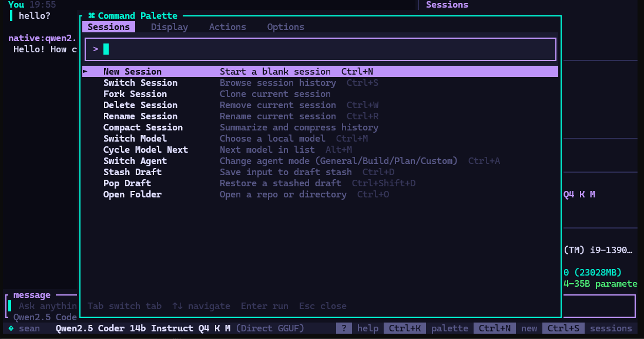Click the Ctrl+K palette shortcut button

tap(404, 328)
